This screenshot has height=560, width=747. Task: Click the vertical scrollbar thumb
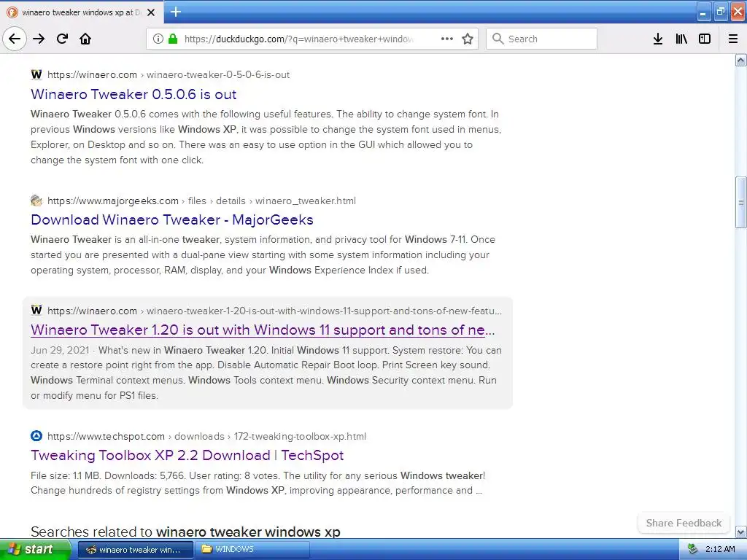[x=741, y=202]
